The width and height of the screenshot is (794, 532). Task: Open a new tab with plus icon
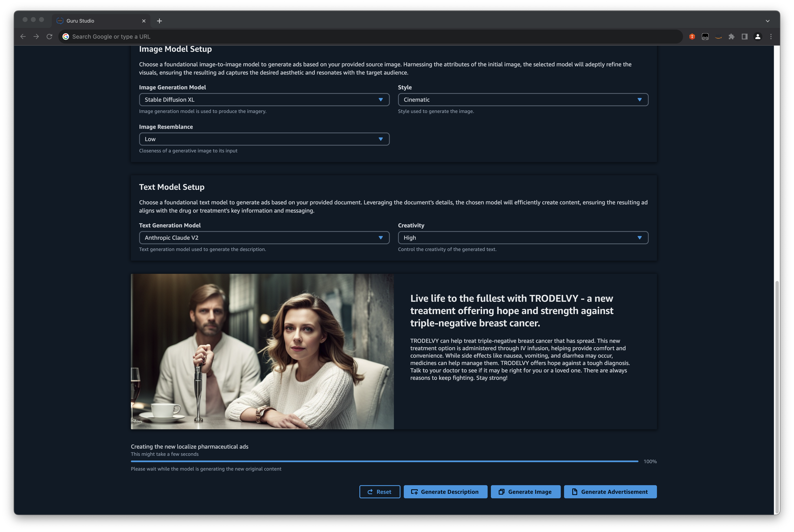159,21
